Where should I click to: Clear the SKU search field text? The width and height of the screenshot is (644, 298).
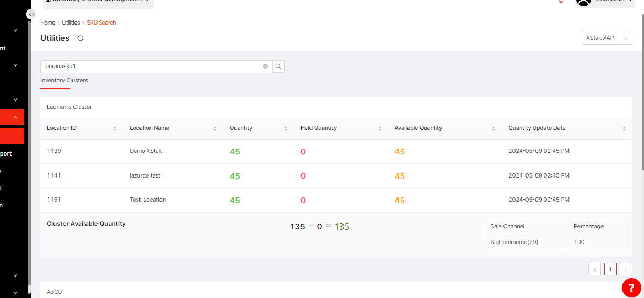point(265,67)
